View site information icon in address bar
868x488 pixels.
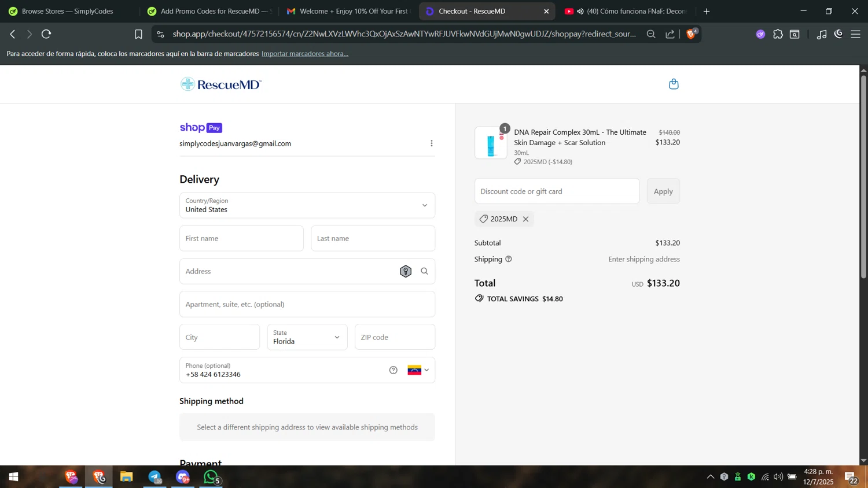161,34
